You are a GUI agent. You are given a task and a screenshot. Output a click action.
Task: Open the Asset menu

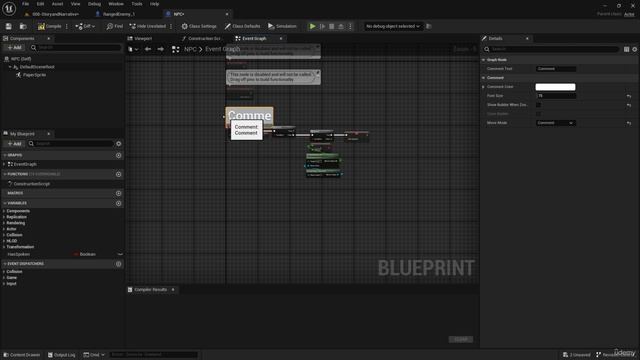point(57,4)
